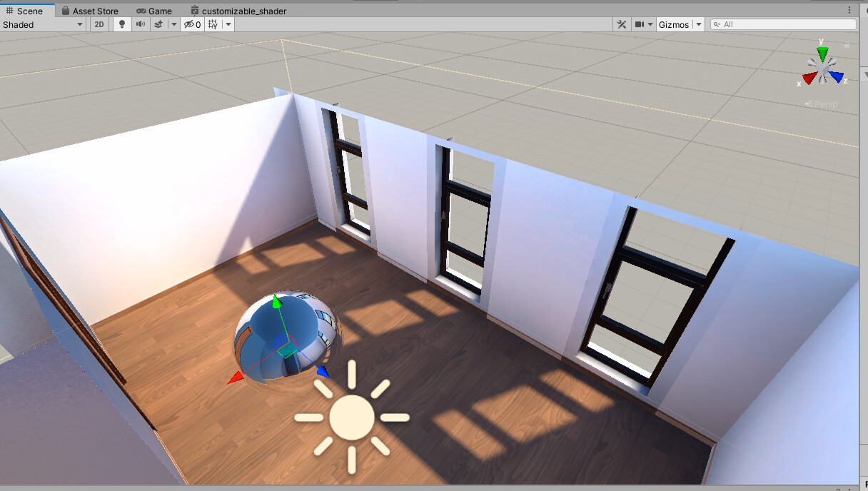The height and width of the screenshot is (491, 868).
Task: Toggle 2D view mode in the Scene toolbar
Action: pos(99,24)
